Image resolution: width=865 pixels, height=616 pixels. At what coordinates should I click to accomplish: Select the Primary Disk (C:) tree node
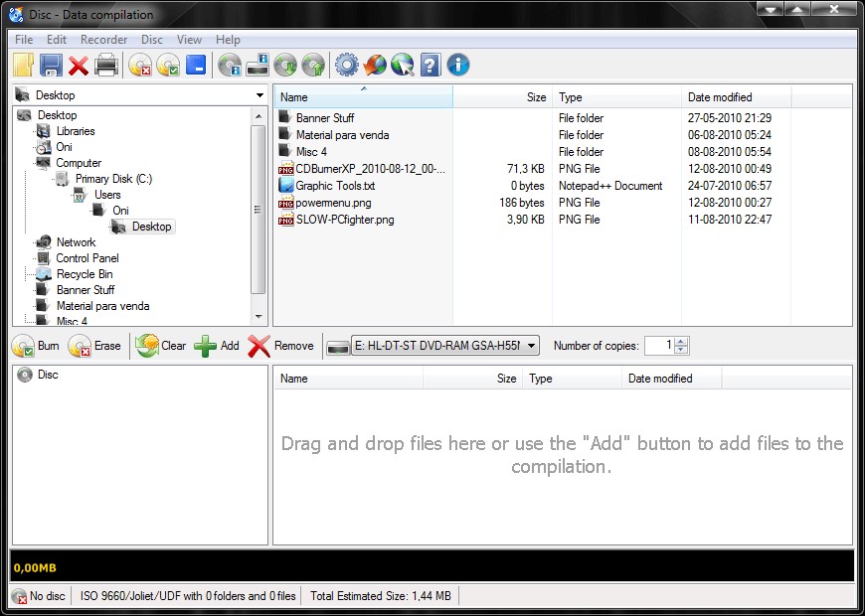[111, 179]
